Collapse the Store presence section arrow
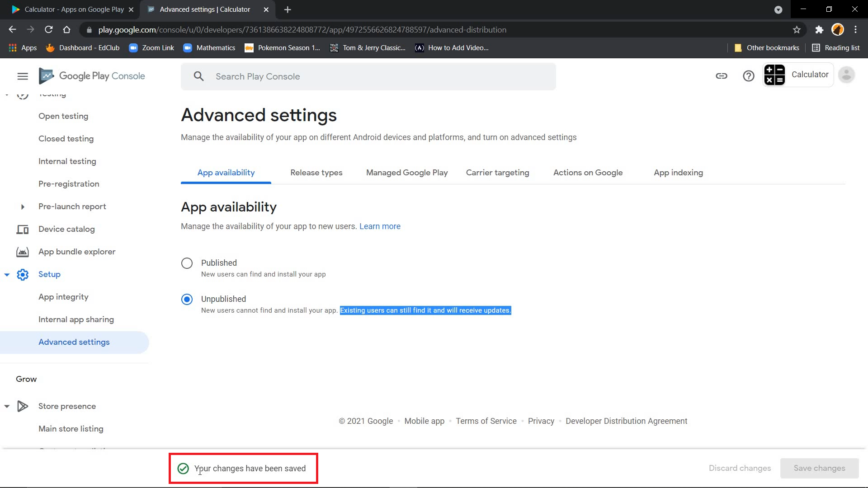 click(7, 406)
